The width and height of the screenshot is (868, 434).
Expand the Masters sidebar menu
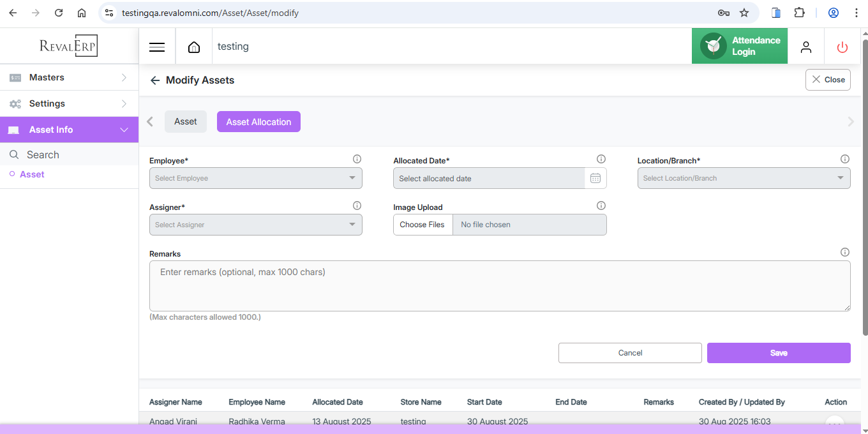point(69,78)
